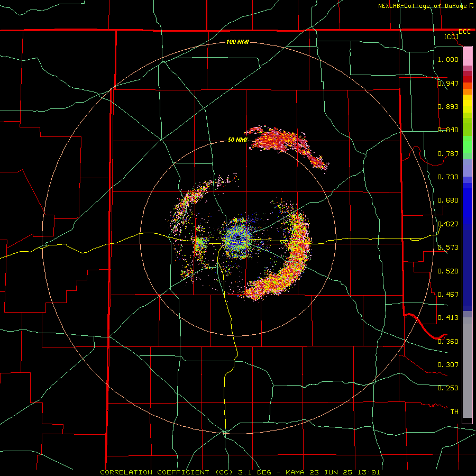This screenshot has width=476, height=476.
Task: Click the 100 NMI range ring label
Action: tap(237, 42)
